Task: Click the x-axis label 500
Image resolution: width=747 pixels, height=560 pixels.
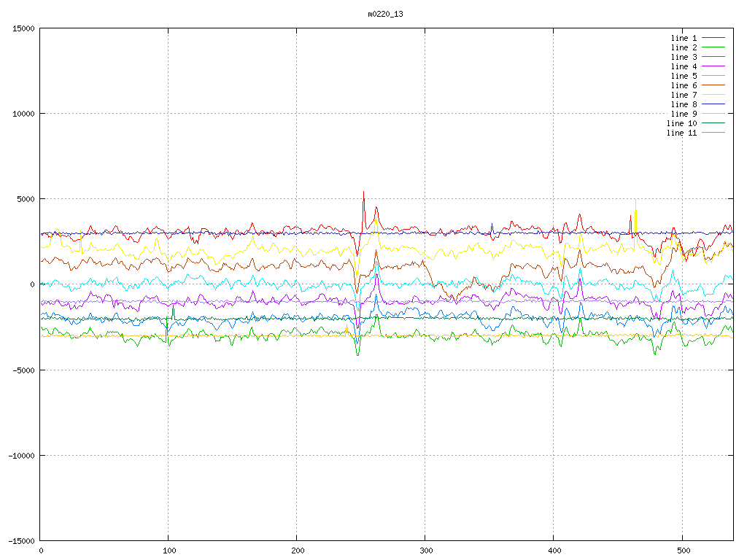Action: [684, 551]
